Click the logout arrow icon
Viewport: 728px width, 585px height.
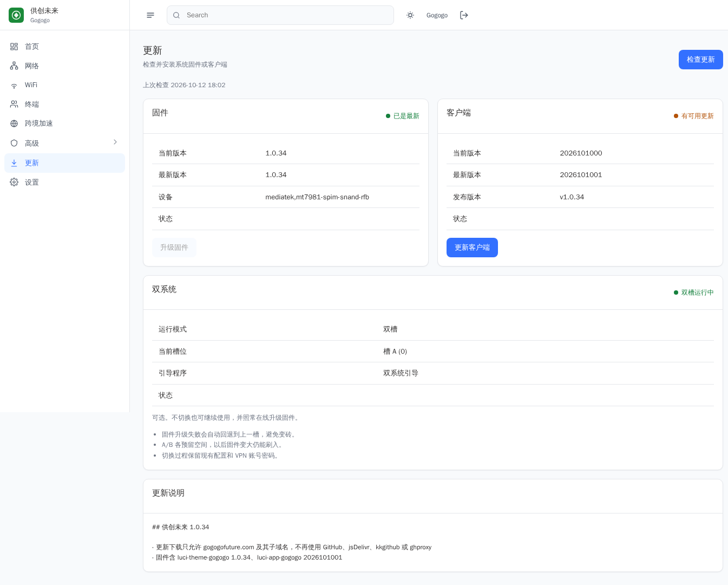[x=464, y=15]
